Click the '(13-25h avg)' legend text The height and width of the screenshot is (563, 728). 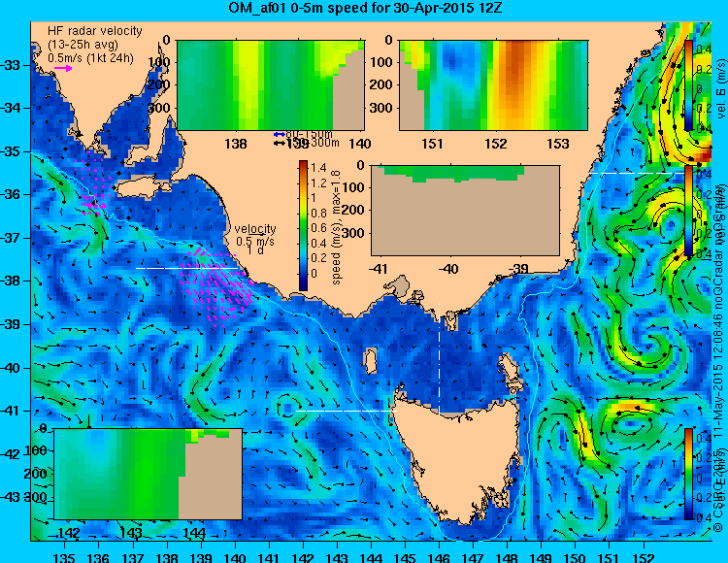coord(83,45)
